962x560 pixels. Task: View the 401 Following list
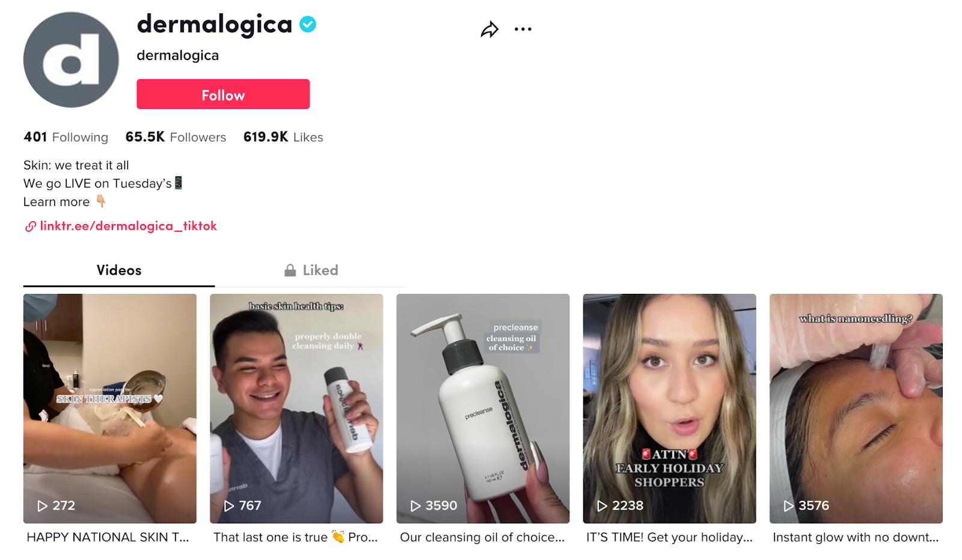(x=66, y=138)
